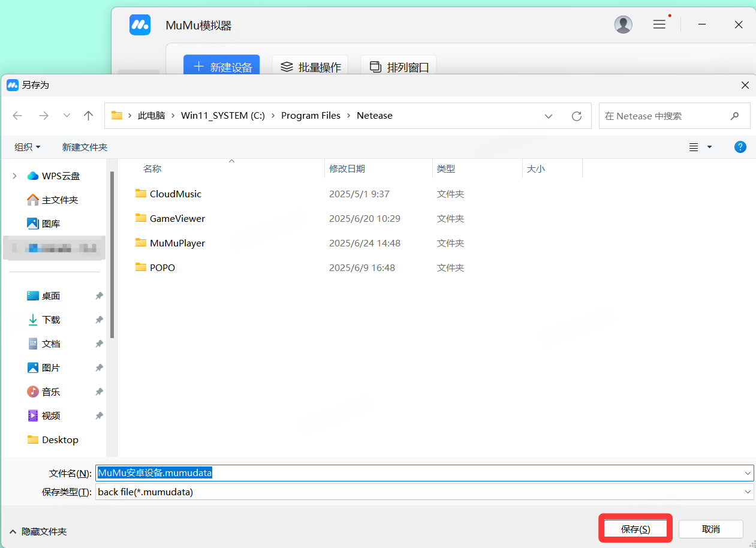Image resolution: width=756 pixels, height=548 pixels.
Task: Expand the 组织 dropdown
Action: tap(27, 147)
